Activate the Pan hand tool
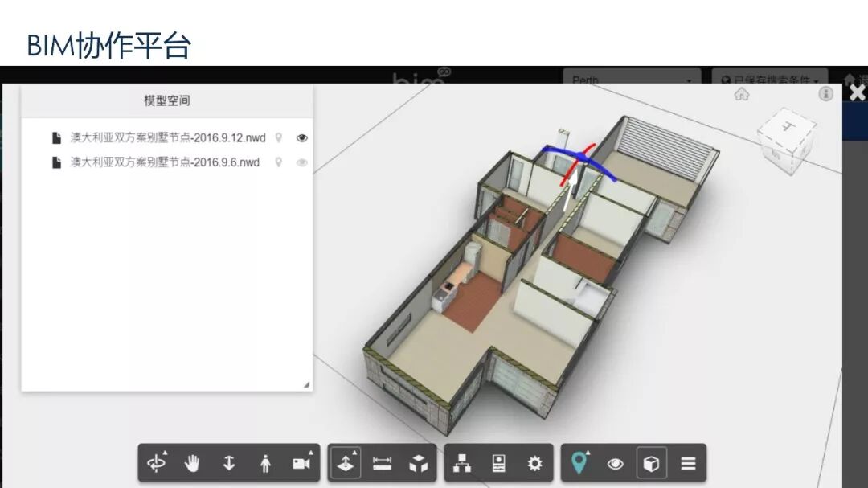Viewport: 868px width, 488px height. pyautogui.click(x=192, y=462)
